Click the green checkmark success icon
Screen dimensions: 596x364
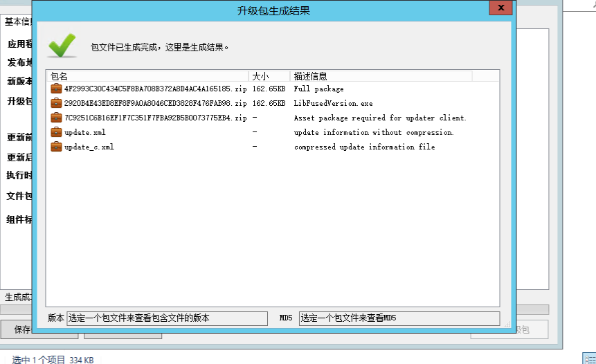[x=62, y=46]
